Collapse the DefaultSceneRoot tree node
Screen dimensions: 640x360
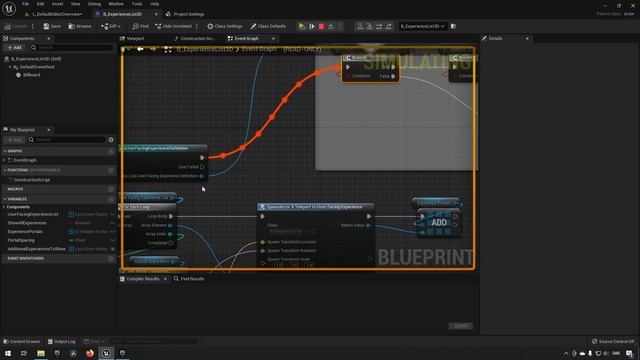(10, 67)
